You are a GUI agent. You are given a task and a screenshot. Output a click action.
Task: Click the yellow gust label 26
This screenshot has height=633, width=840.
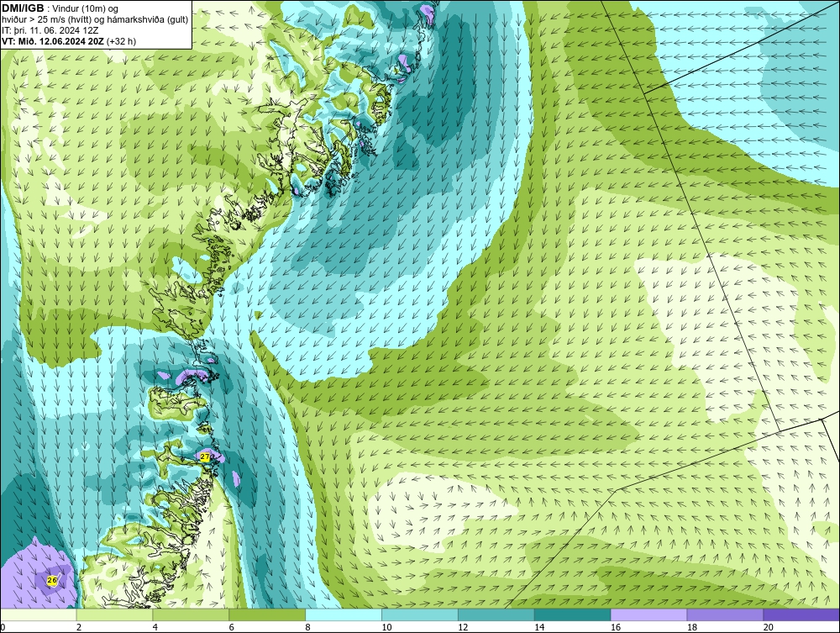coord(52,580)
